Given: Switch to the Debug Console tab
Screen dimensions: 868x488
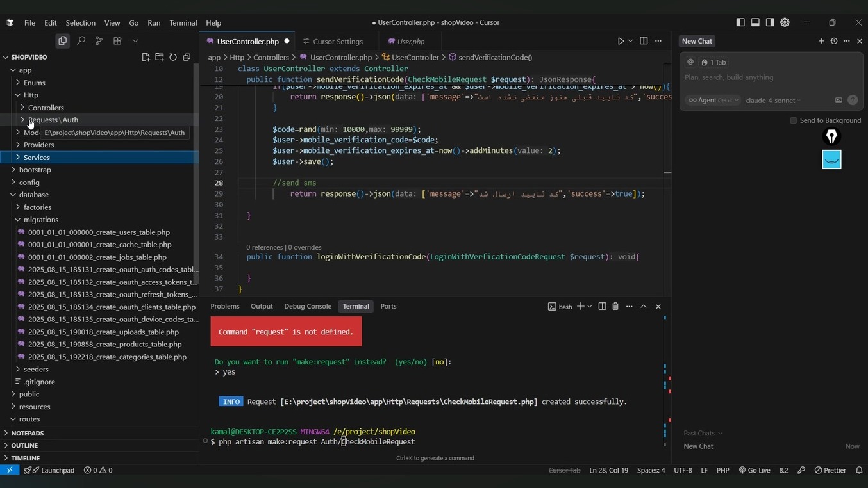Looking at the screenshot, I should point(307,307).
